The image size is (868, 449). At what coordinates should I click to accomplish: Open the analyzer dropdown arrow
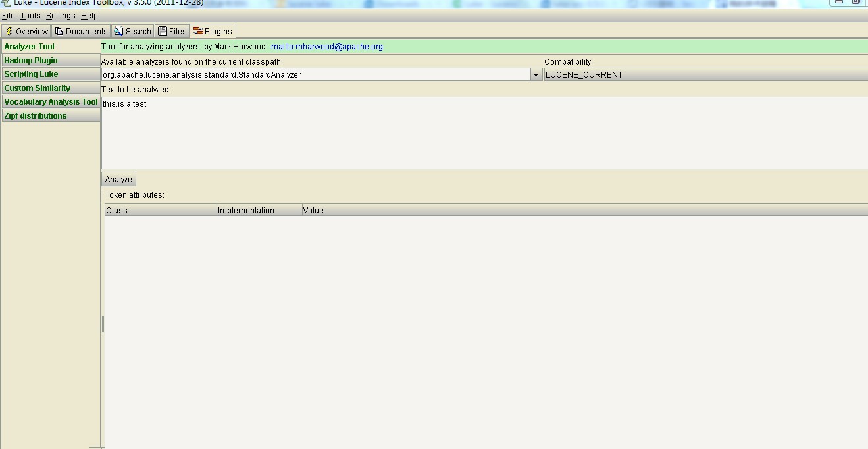click(536, 75)
